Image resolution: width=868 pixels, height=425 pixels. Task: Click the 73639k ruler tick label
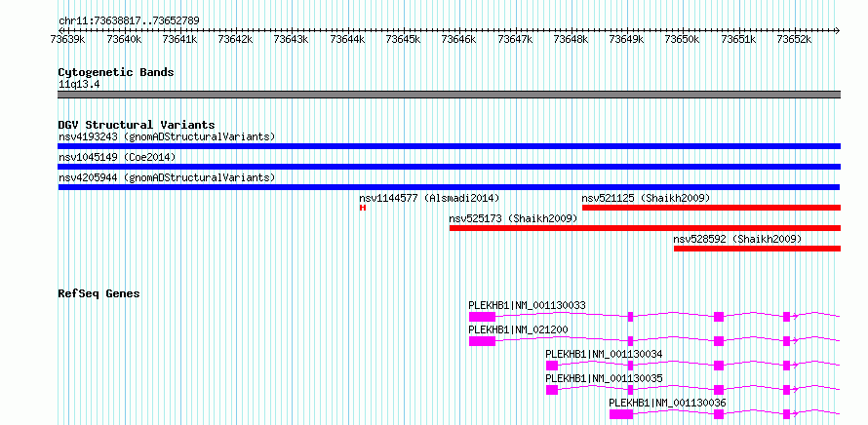pyautogui.click(x=67, y=39)
